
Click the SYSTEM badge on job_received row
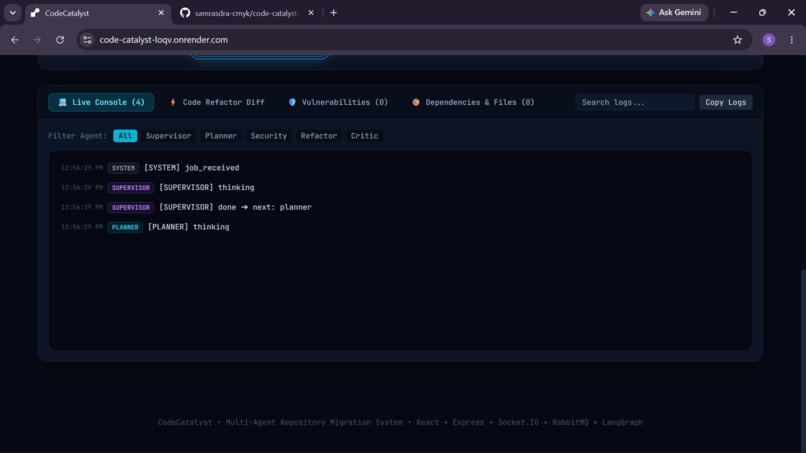coord(123,168)
